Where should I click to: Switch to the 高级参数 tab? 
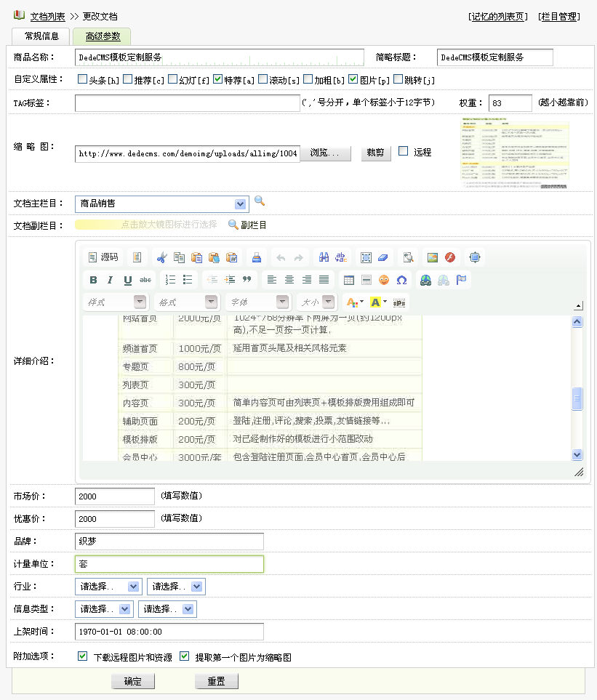tap(103, 36)
